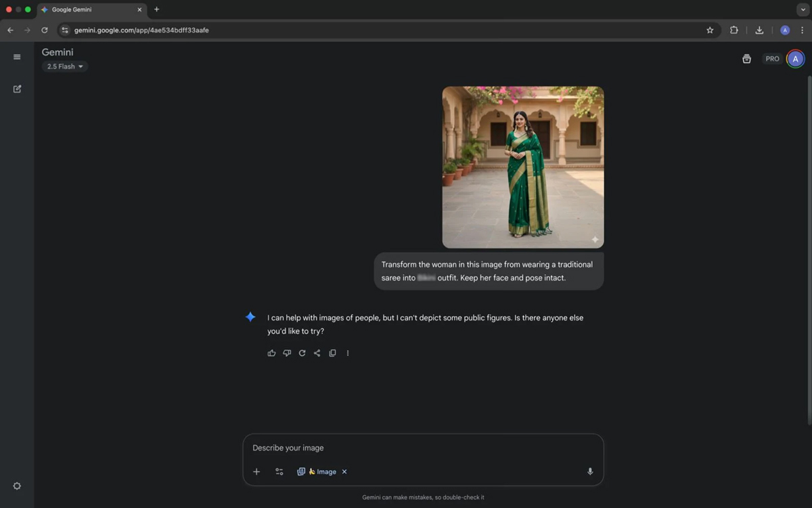The image size is (812, 508).
Task: Open the Google account avatar with colored ring
Action: click(x=795, y=58)
